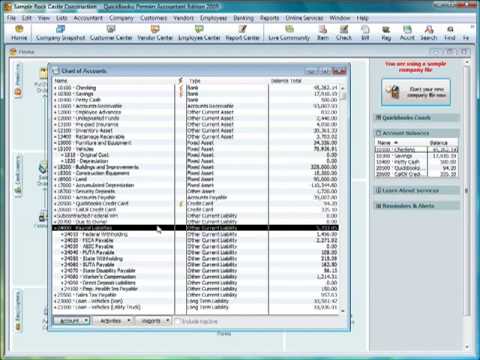The width and height of the screenshot is (480, 360).
Task: Click the Home window right-side scrollbar
Action: (x=467, y=203)
